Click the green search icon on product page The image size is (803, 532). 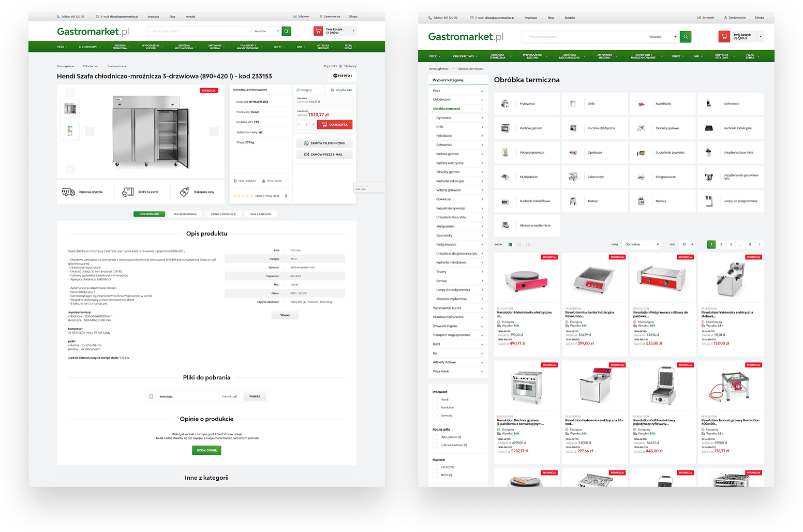point(286,31)
